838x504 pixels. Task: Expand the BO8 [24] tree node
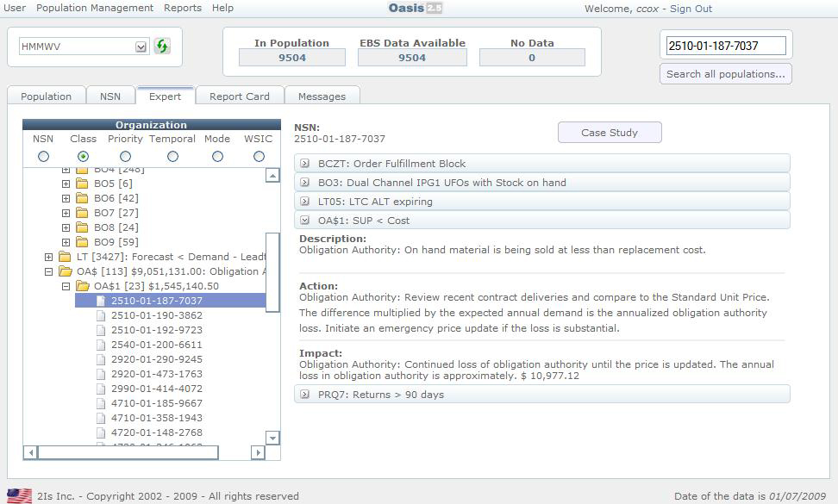[x=66, y=228]
